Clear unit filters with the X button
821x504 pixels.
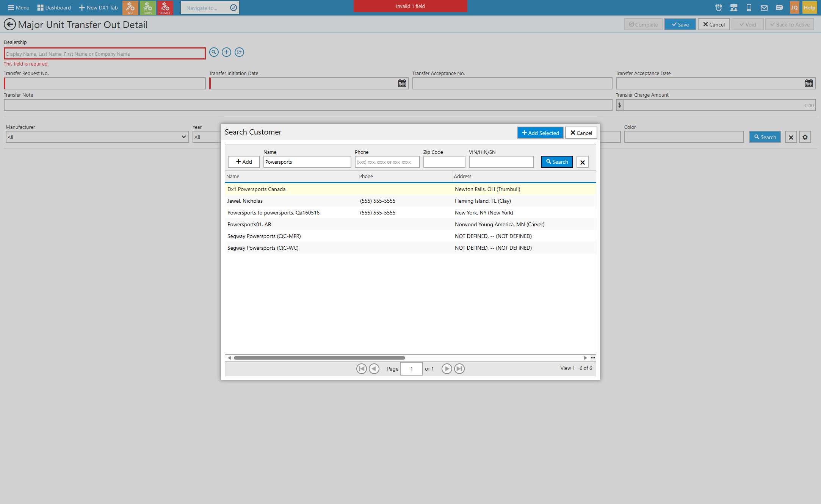coord(791,137)
